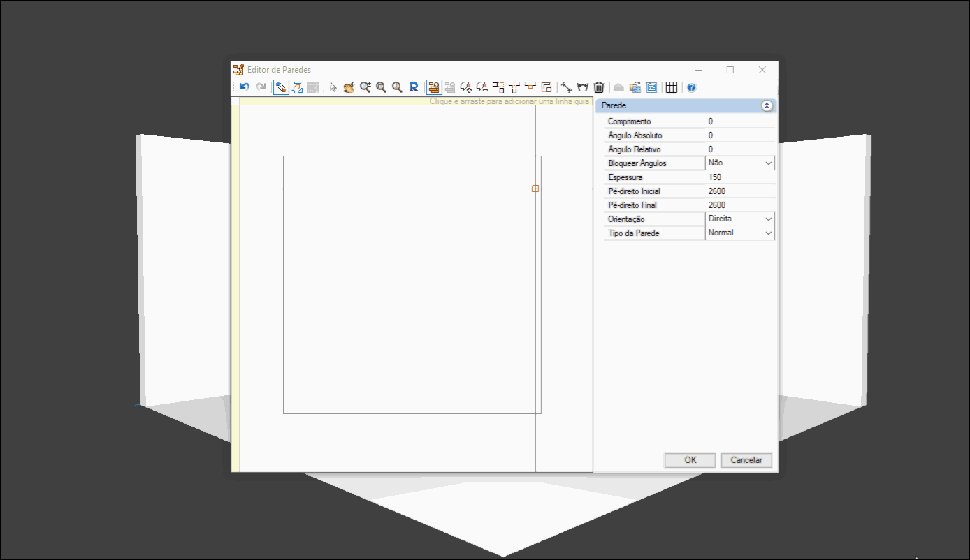Click the zoom in magnifier
This screenshot has height=560, width=970.
(x=365, y=87)
